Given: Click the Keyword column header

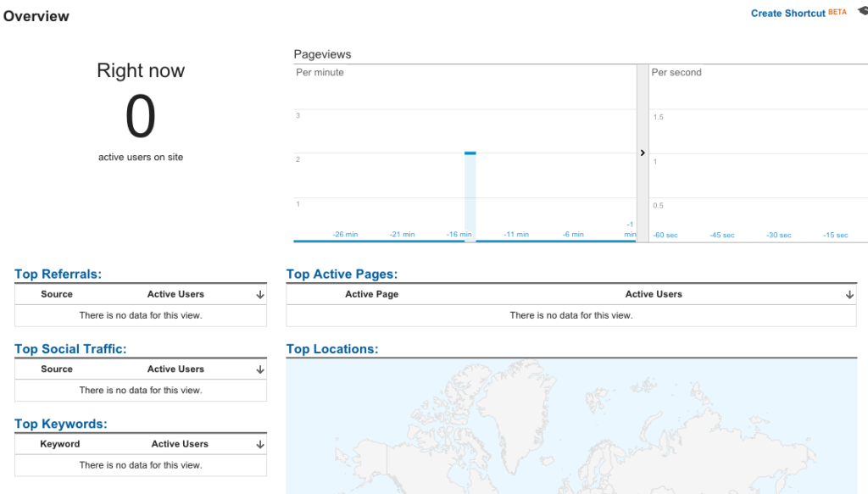Looking at the screenshot, I should (60, 444).
